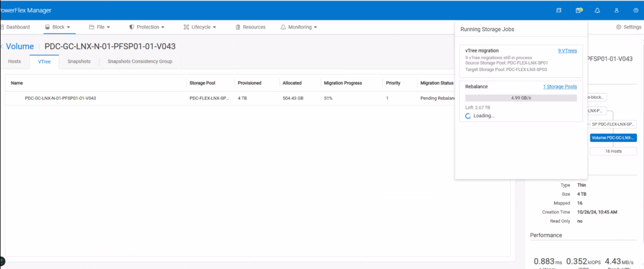Click the Rebalance job title
This screenshot has width=644, height=269.
(x=477, y=87)
